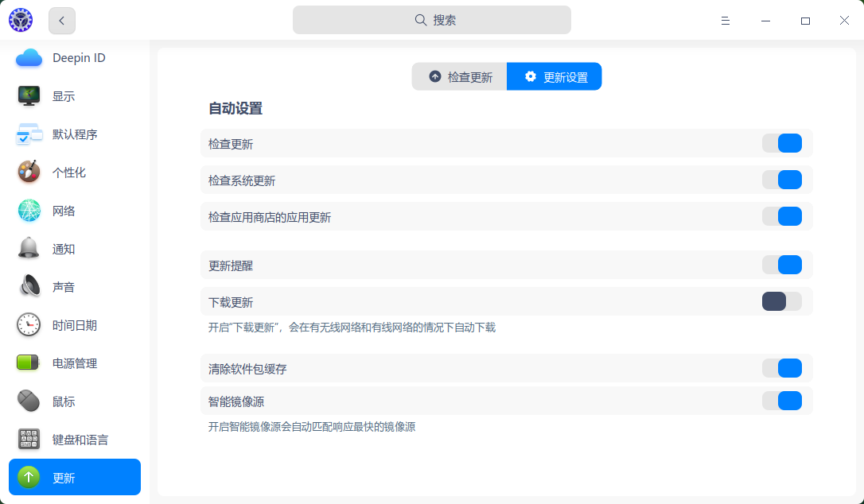The image size is (864, 504).
Task: Click the 键盘和语言 keyboard icon
Action: coord(29,439)
